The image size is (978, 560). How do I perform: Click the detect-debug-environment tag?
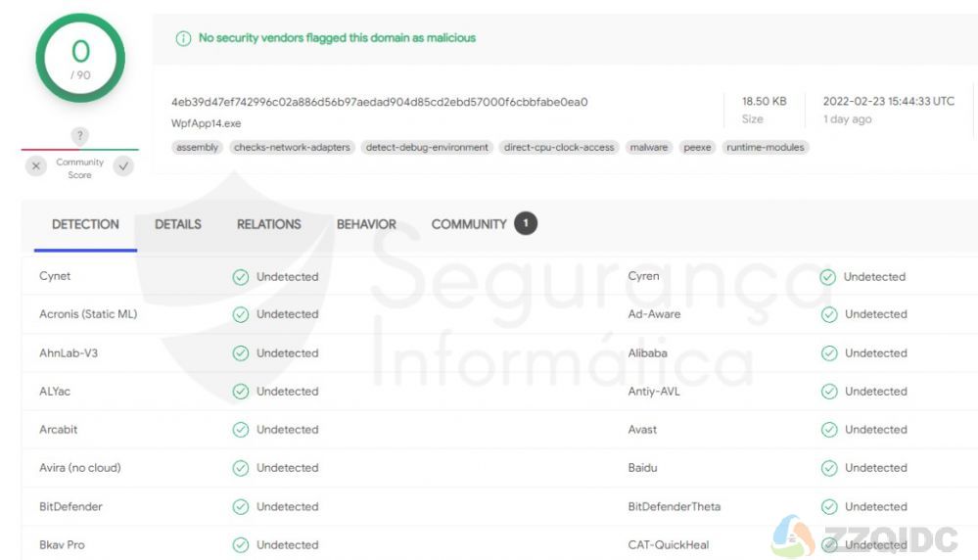(427, 147)
